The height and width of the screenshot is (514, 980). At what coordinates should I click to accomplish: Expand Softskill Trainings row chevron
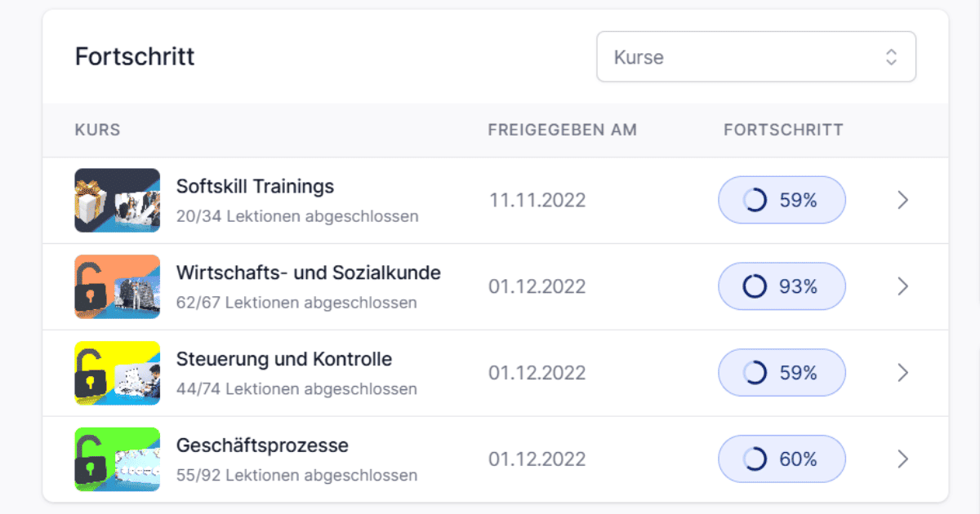click(902, 200)
